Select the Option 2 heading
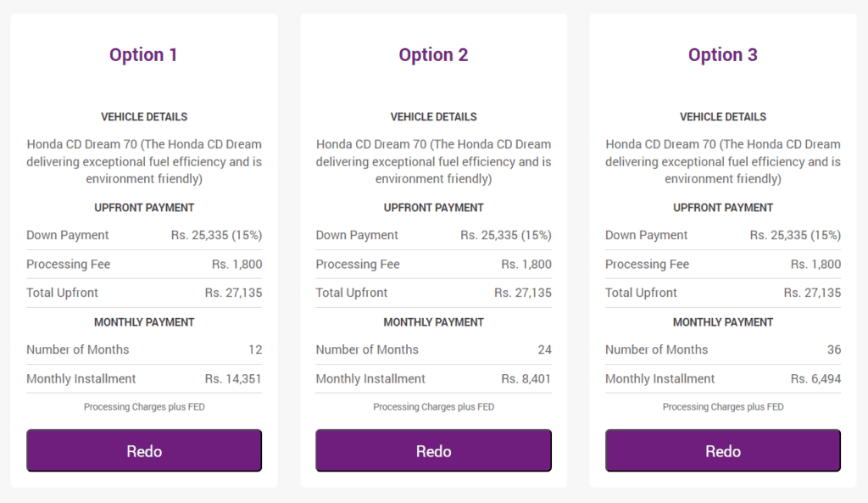The width and height of the screenshot is (868, 503). tap(433, 55)
